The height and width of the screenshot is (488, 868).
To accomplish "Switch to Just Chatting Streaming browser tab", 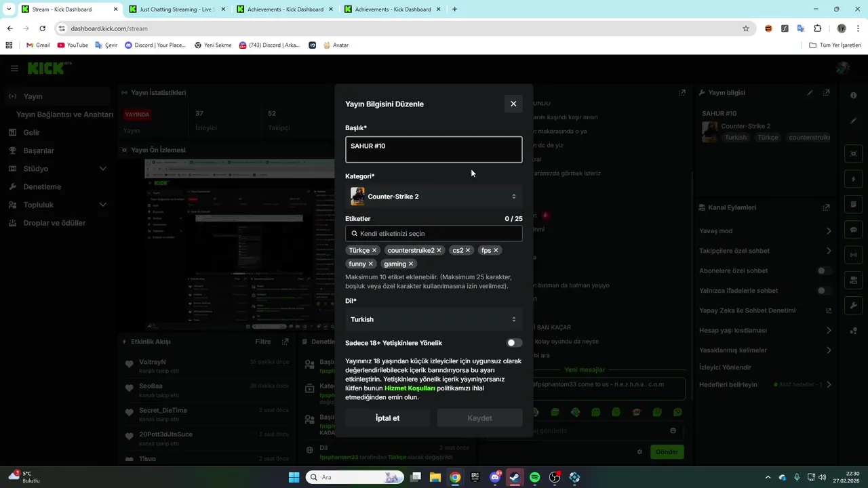I will click(178, 9).
